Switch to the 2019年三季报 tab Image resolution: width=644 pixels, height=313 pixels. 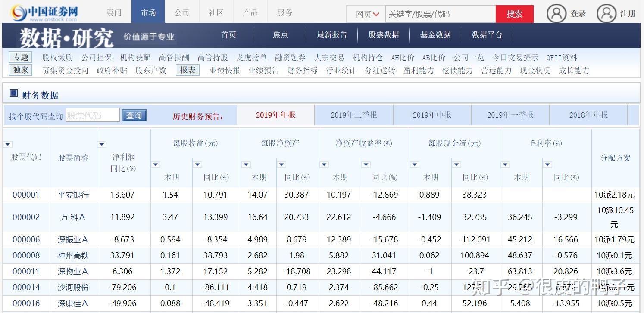(353, 115)
